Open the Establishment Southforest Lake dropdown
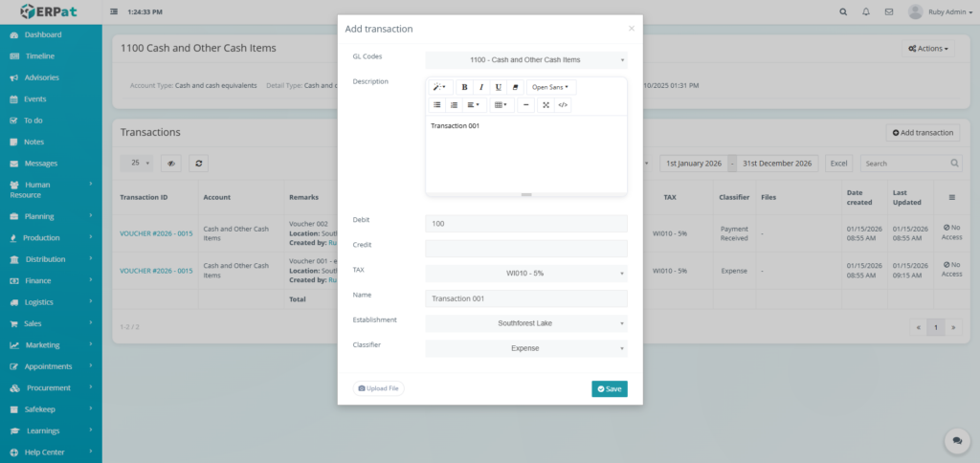The image size is (980, 463). pos(526,323)
